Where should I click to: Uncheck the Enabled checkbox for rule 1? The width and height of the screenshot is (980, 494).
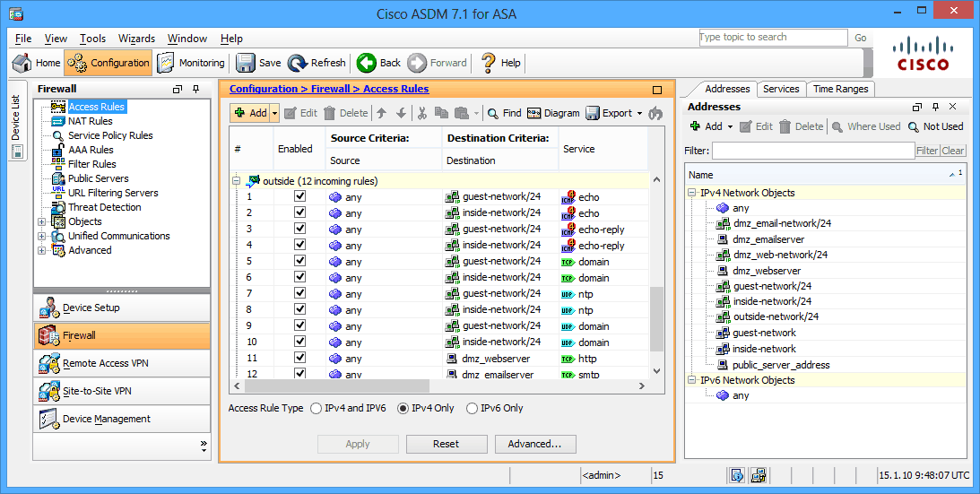coord(300,196)
